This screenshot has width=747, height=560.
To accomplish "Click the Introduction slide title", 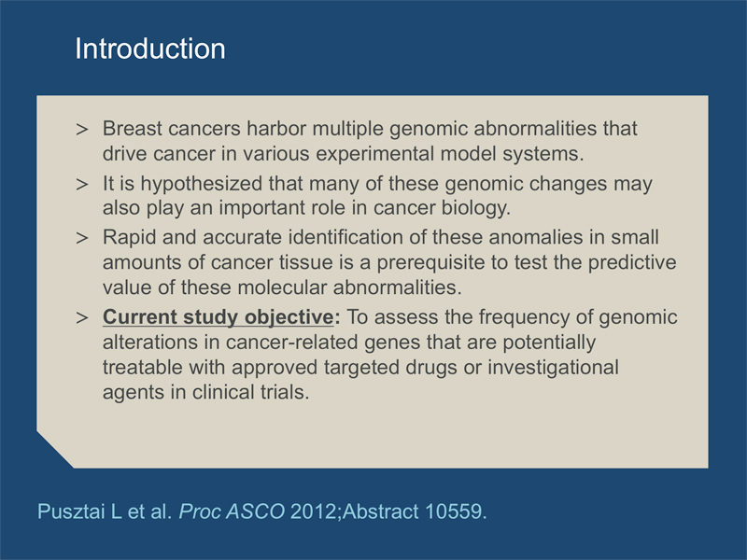I will (x=150, y=49).
